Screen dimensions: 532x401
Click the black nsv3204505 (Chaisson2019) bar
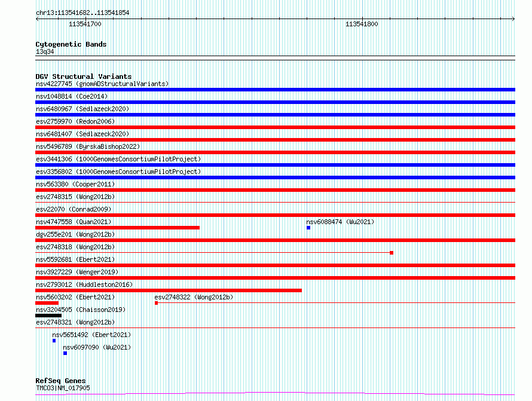48,316
